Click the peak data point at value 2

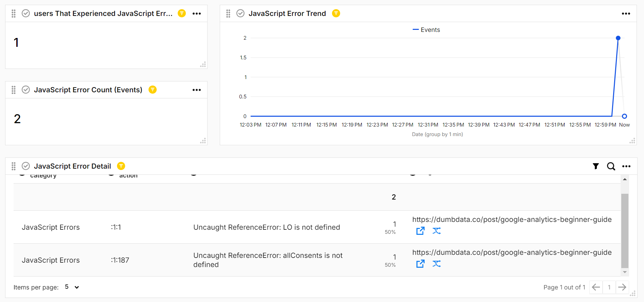tap(618, 38)
